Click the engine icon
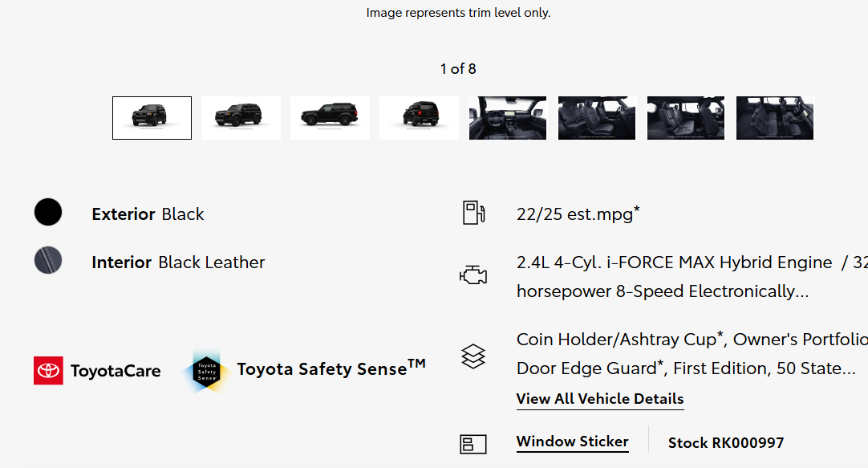 (x=473, y=275)
